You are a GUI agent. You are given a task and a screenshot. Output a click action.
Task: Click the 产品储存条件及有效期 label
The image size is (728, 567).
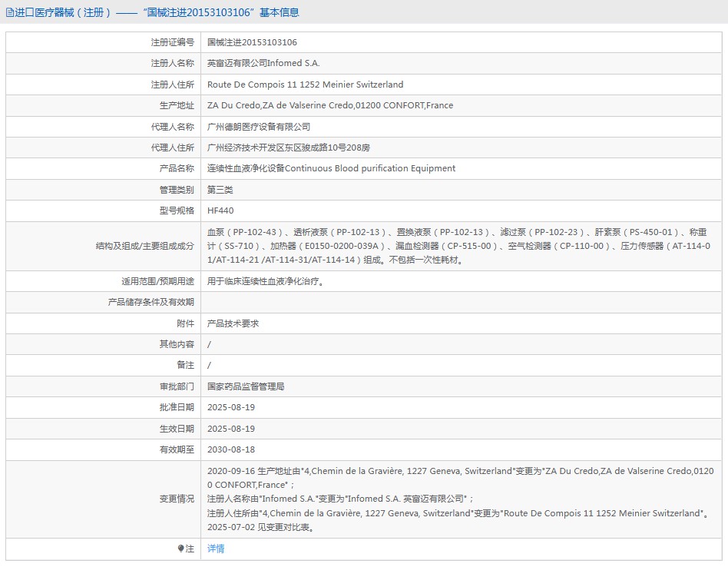point(151,302)
